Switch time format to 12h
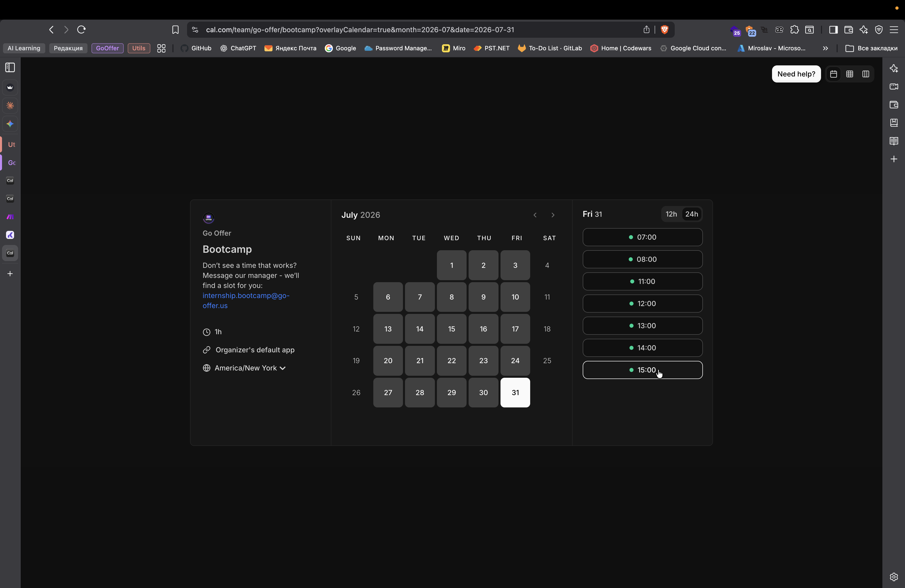This screenshot has height=588, width=905. click(671, 214)
